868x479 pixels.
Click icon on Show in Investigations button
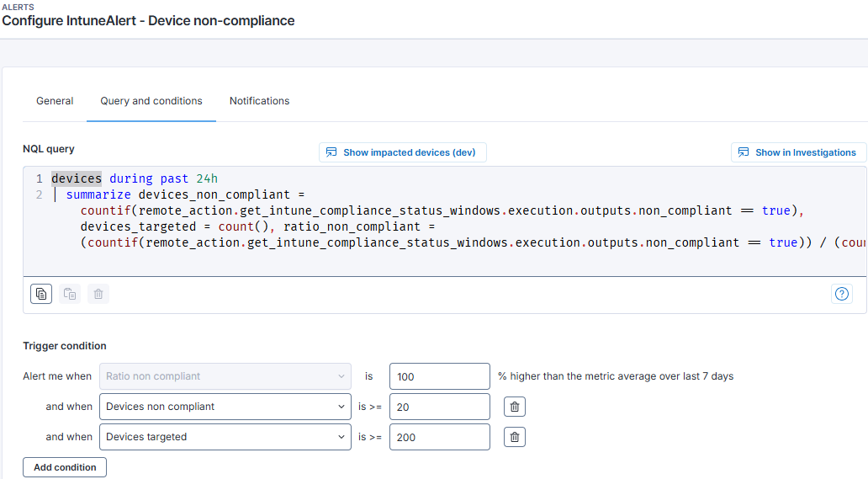[744, 152]
